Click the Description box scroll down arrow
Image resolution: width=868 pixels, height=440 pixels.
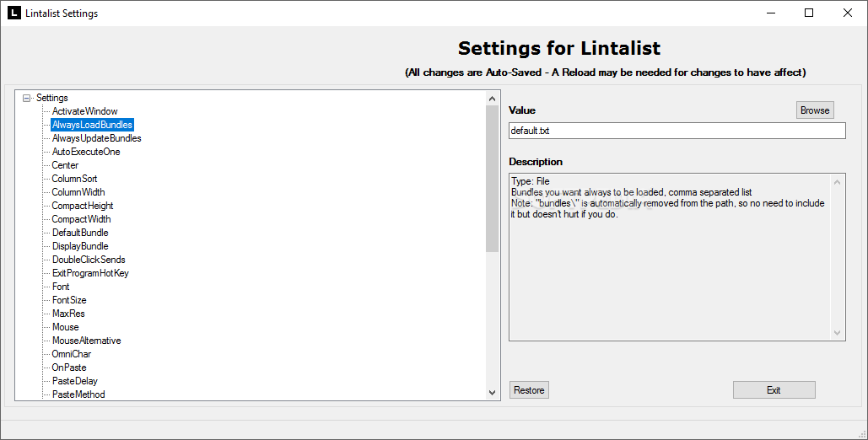pyautogui.click(x=837, y=333)
